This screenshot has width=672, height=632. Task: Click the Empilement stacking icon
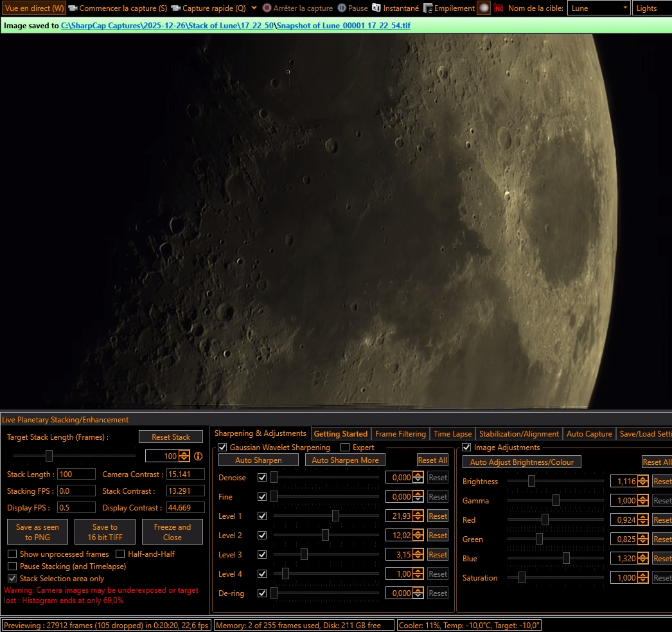click(x=428, y=8)
